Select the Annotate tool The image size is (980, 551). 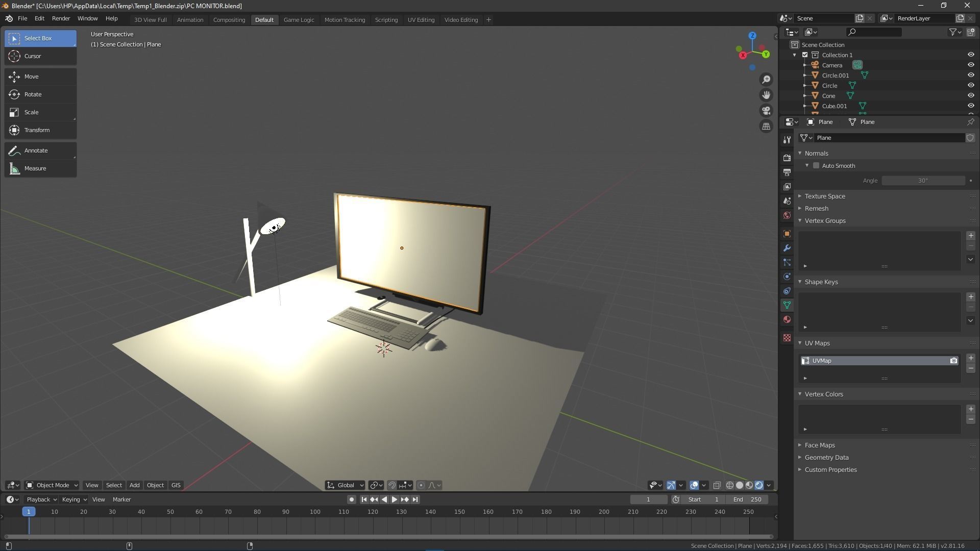tap(41, 151)
